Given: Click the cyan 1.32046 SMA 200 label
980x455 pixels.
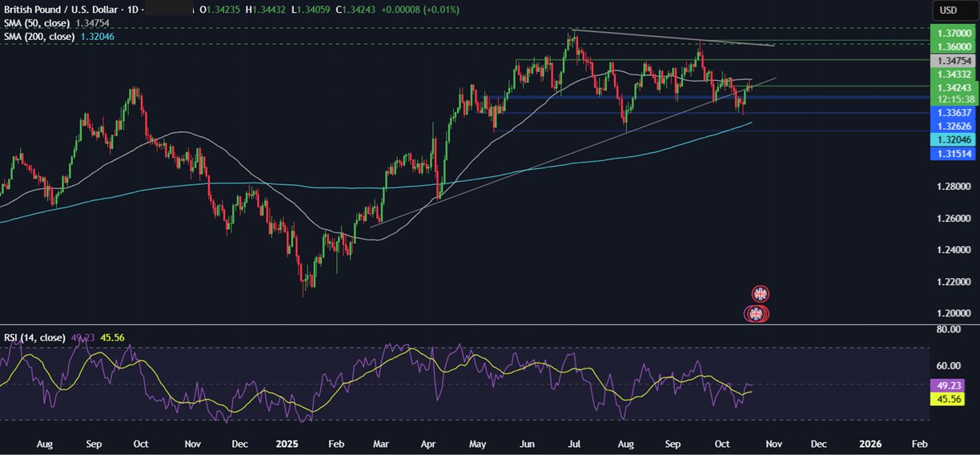Looking at the screenshot, I should (952, 139).
